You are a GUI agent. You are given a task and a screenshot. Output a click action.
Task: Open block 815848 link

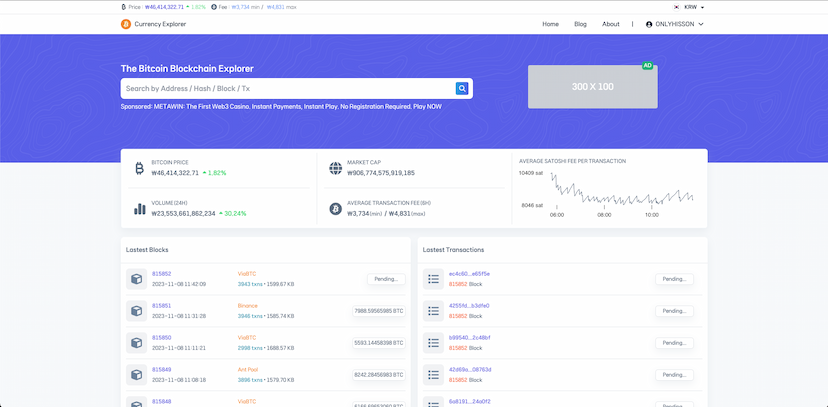(x=162, y=402)
